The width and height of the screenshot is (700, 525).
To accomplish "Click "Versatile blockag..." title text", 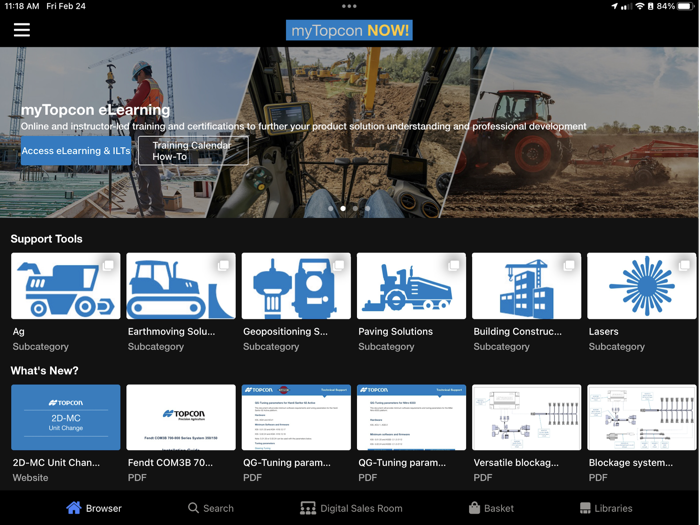I will pyautogui.click(x=516, y=463).
